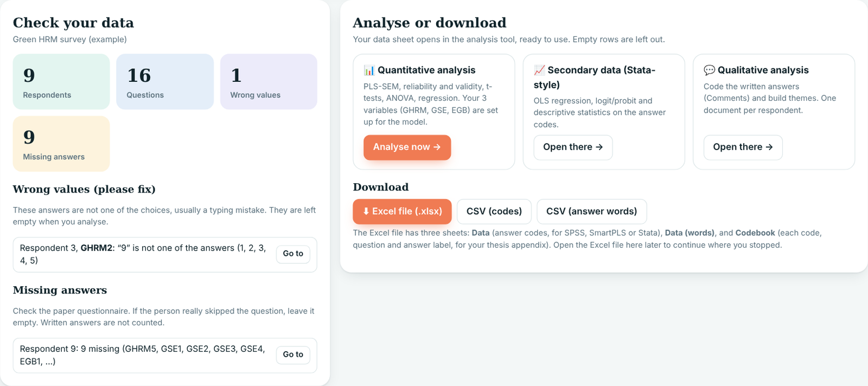The image size is (868, 386).
Task: Click the Your data sheet opens description
Action: [509, 40]
